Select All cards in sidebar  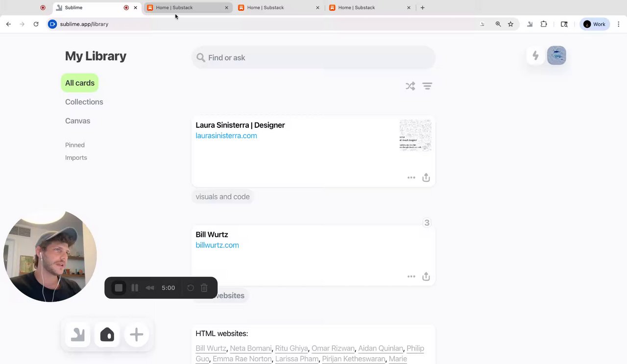(x=80, y=83)
